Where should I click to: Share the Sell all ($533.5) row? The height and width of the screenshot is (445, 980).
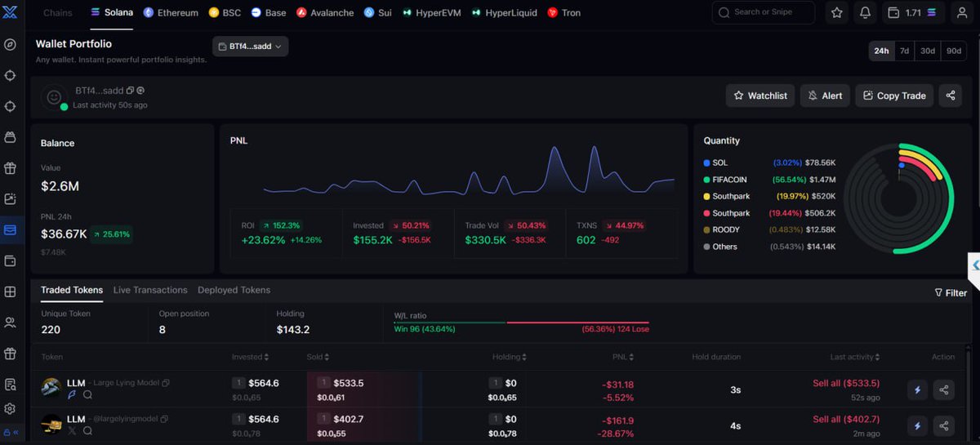(944, 389)
